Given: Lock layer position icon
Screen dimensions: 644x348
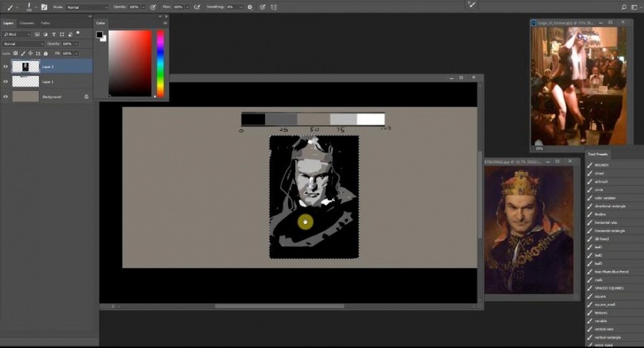Looking at the screenshot, I should pyautogui.click(x=30, y=54).
